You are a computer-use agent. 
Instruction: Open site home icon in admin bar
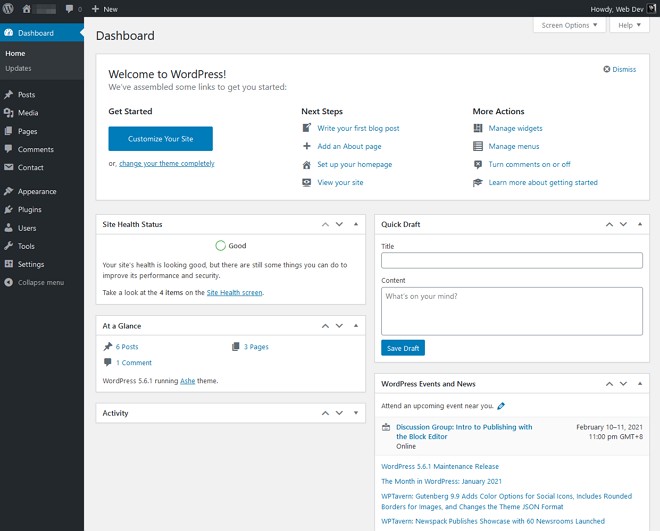(x=27, y=9)
